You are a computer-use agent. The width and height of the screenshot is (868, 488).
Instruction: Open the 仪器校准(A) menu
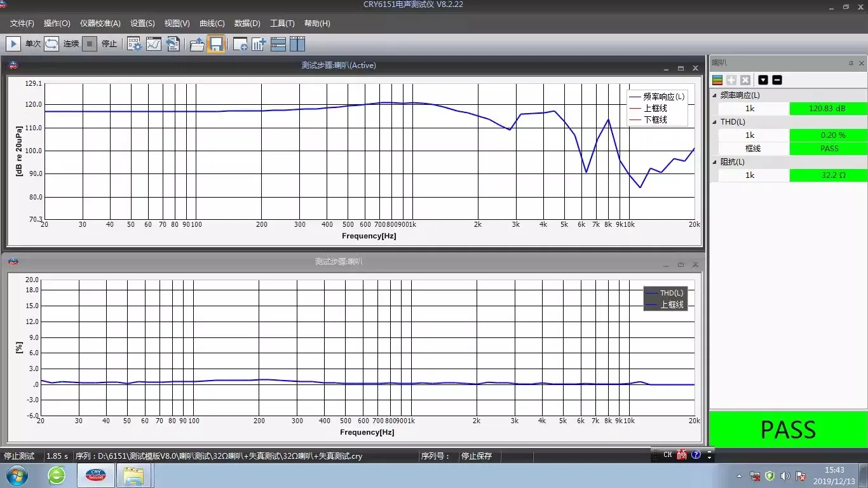click(x=100, y=24)
